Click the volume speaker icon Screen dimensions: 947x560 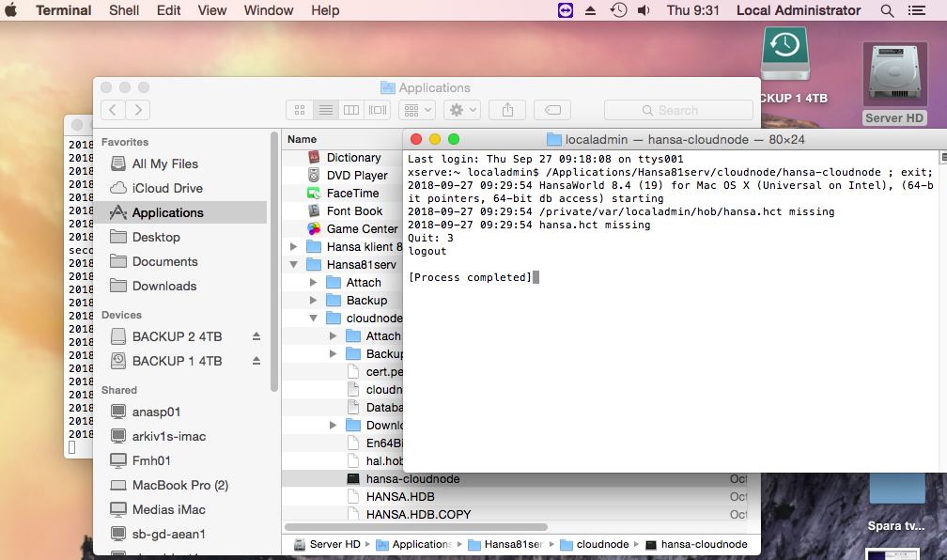644,10
